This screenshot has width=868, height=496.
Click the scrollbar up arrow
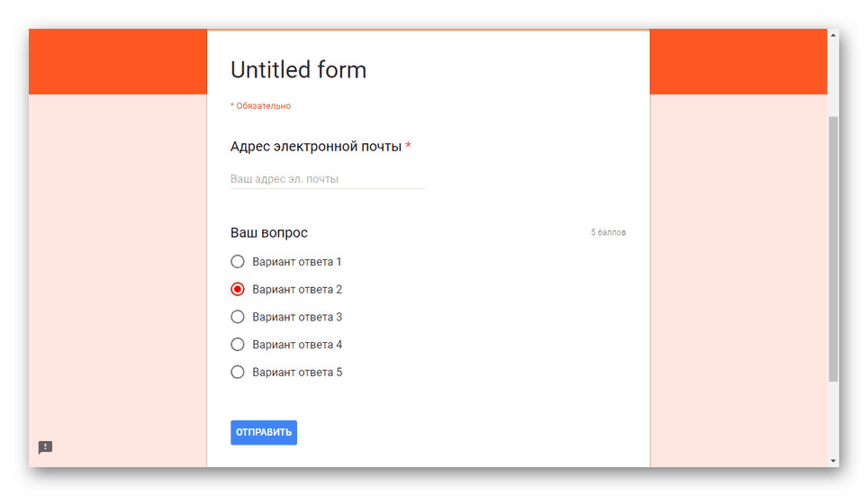click(833, 35)
